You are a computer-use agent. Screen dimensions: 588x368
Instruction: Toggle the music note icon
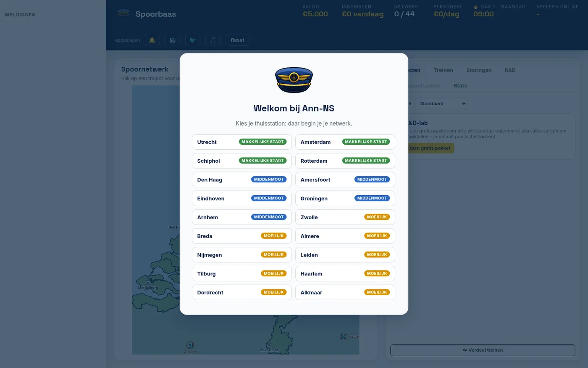pos(213,40)
